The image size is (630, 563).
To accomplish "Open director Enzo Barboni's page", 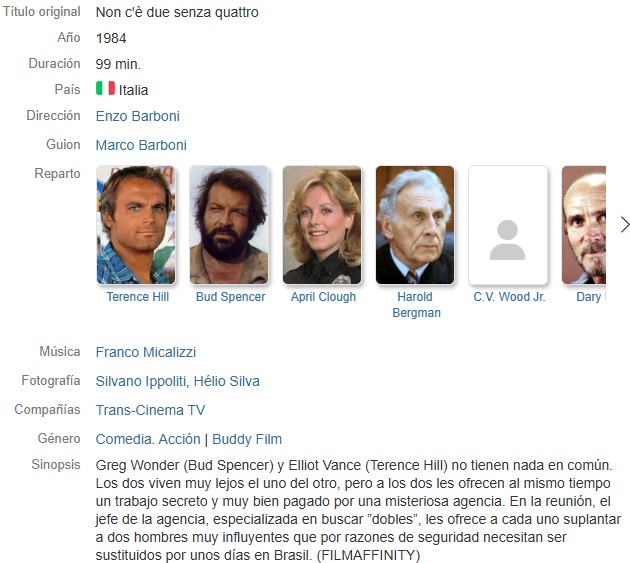I will click(x=137, y=116).
